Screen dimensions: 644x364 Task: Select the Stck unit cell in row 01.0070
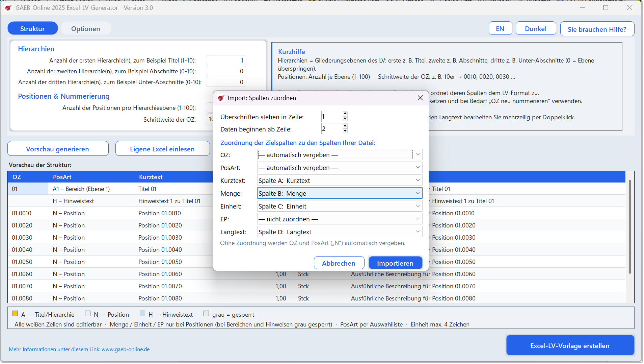click(x=303, y=286)
